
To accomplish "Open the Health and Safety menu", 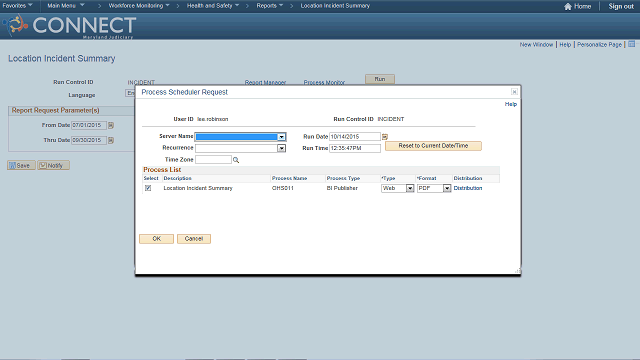I will pyautogui.click(x=213, y=6).
